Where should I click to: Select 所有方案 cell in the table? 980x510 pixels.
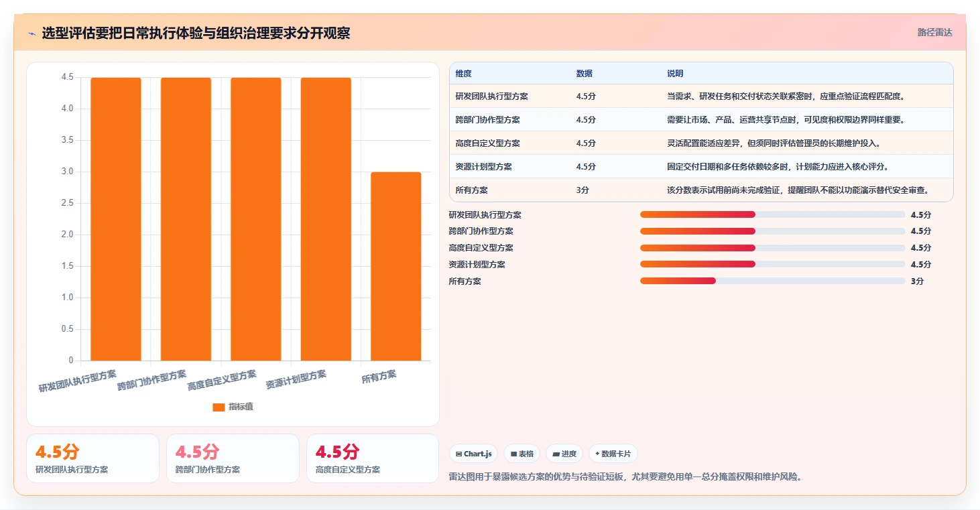click(471, 190)
